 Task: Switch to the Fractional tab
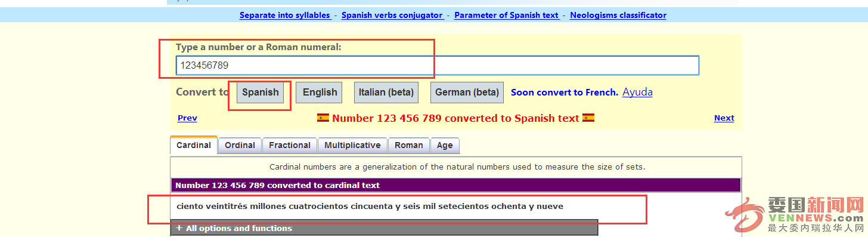(290, 145)
